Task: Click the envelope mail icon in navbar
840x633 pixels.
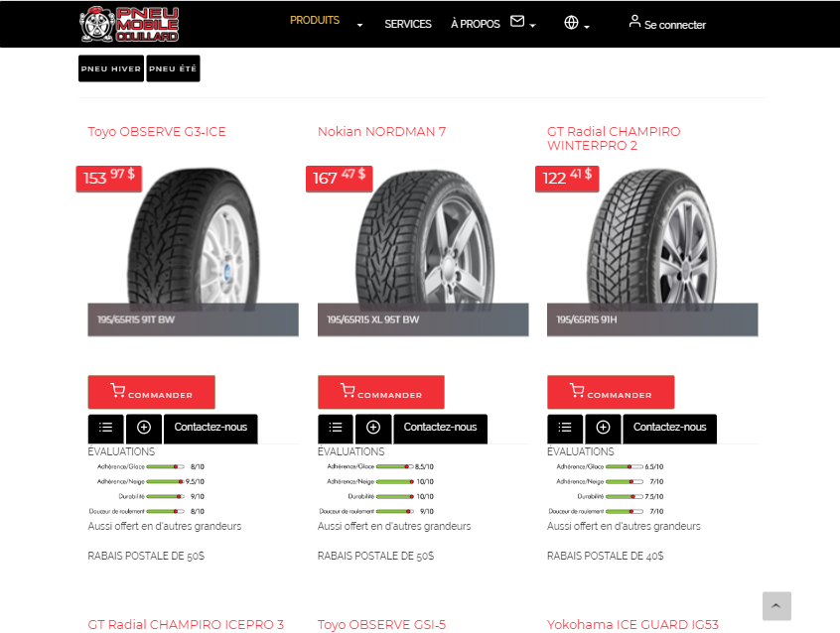Action: [x=517, y=21]
